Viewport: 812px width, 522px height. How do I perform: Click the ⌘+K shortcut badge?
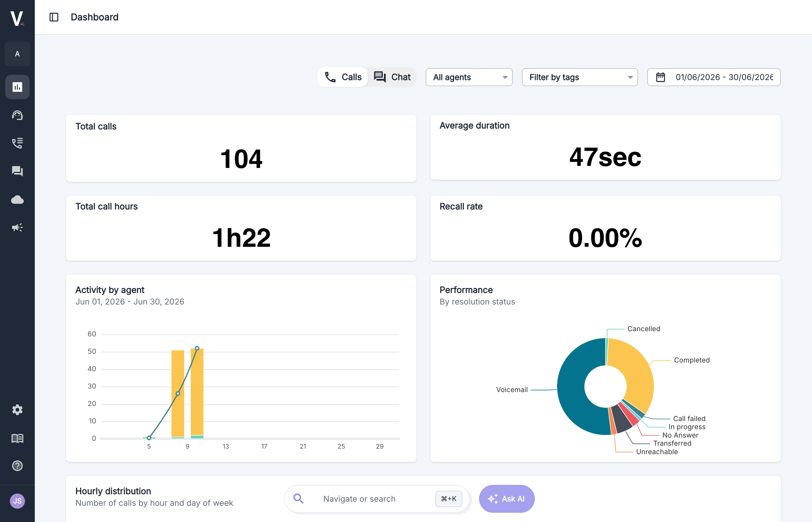[x=448, y=499]
